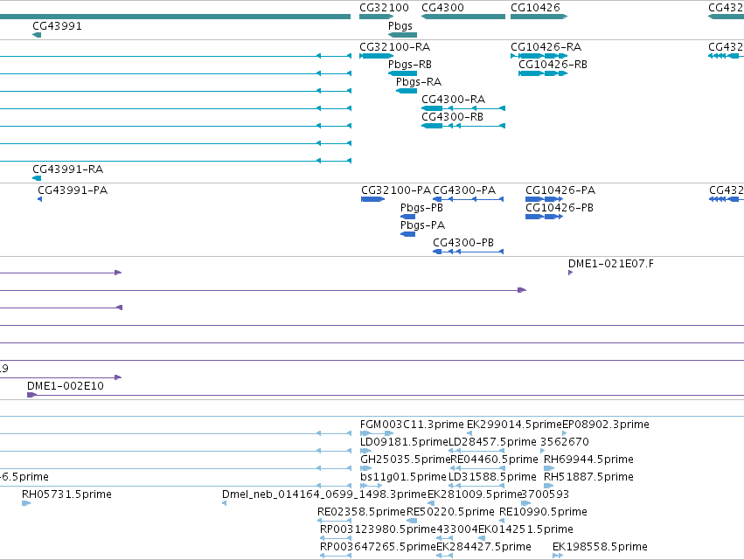Select the EK198558.5prime EST label
The height and width of the screenshot is (560, 744).
(601, 548)
